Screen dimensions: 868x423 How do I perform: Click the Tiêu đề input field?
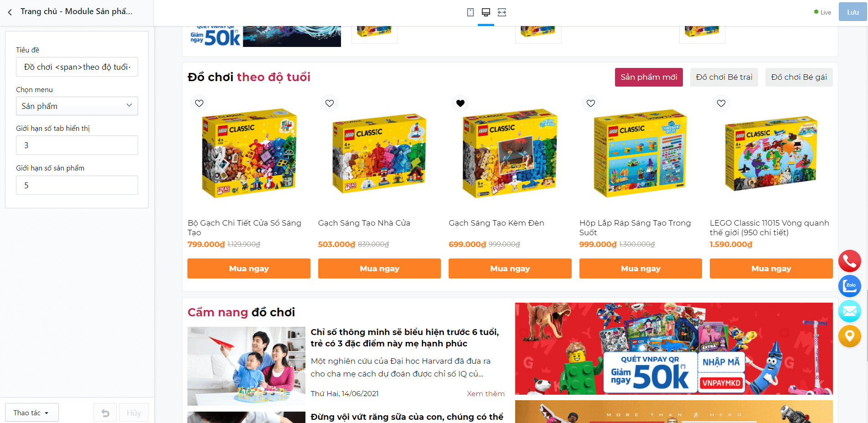click(77, 67)
